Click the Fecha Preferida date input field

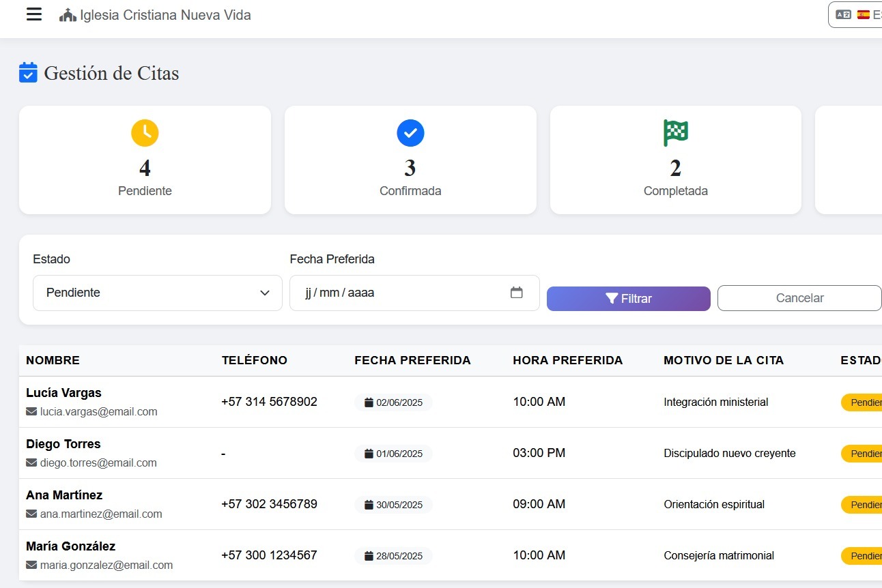coord(414,293)
